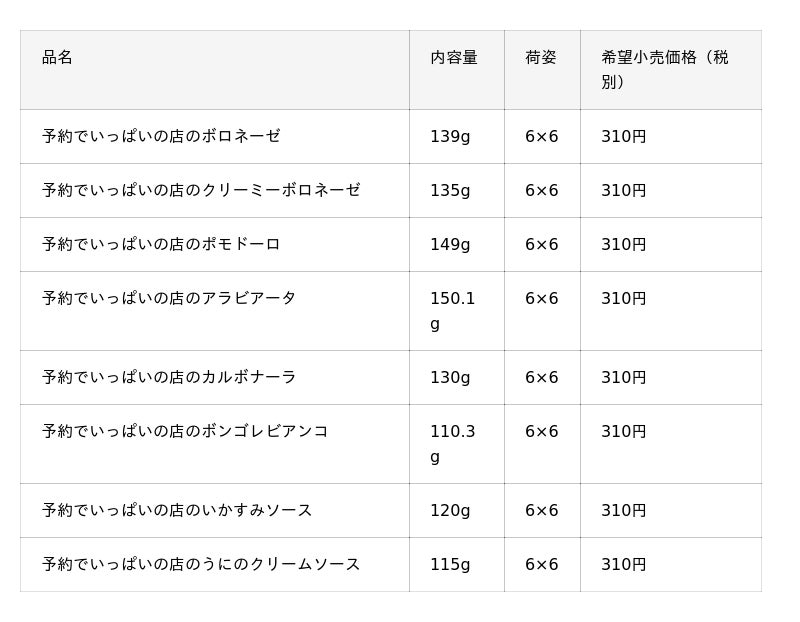Select the アラビアータ product name cell
Viewport: 800px width, 622px height.
pos(169,298)
